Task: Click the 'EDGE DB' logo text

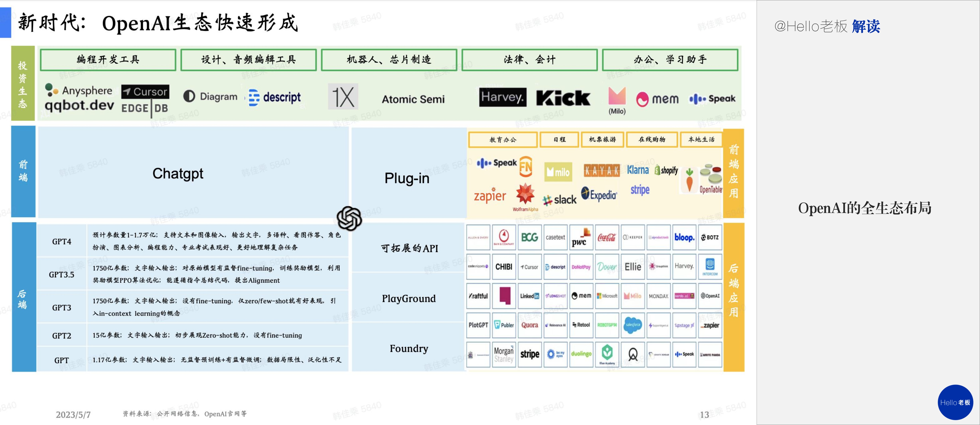Action: [x=145, y=108]
